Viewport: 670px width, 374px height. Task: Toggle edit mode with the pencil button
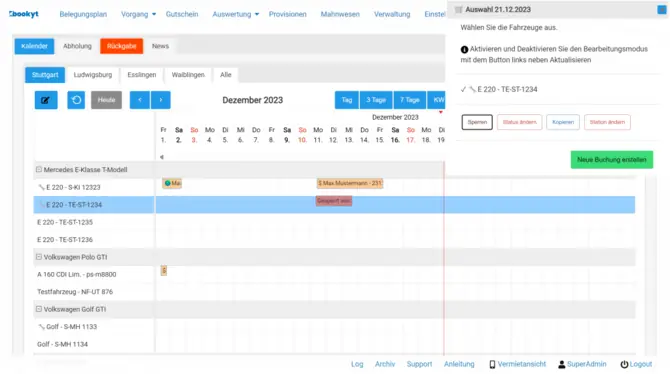coord(46,100)
